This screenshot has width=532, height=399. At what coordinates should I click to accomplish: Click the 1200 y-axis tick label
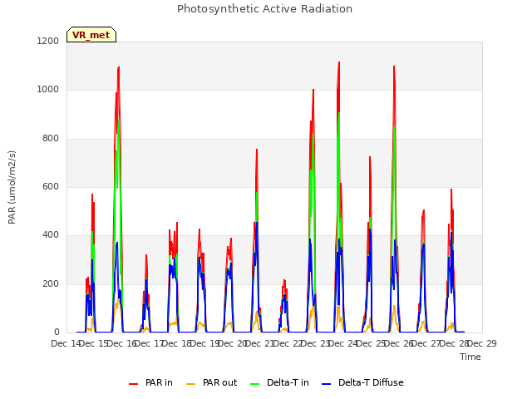click(x=48, y=41)
